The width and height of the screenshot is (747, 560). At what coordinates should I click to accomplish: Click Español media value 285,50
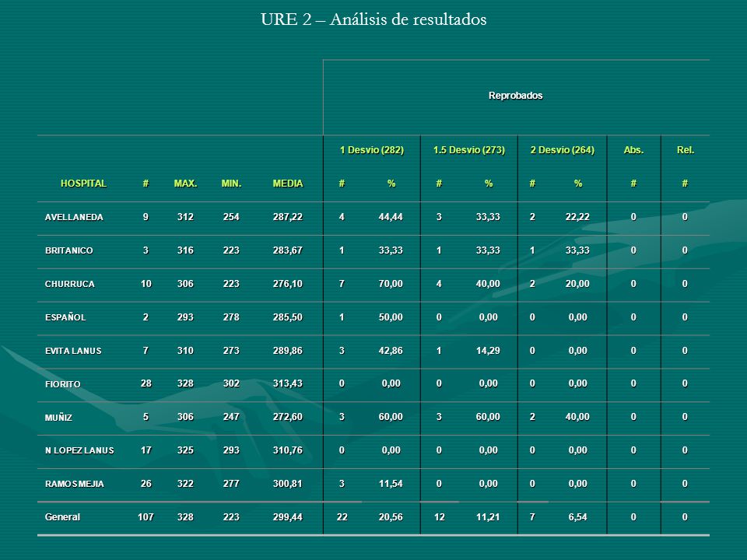click(x=288, y=317)
